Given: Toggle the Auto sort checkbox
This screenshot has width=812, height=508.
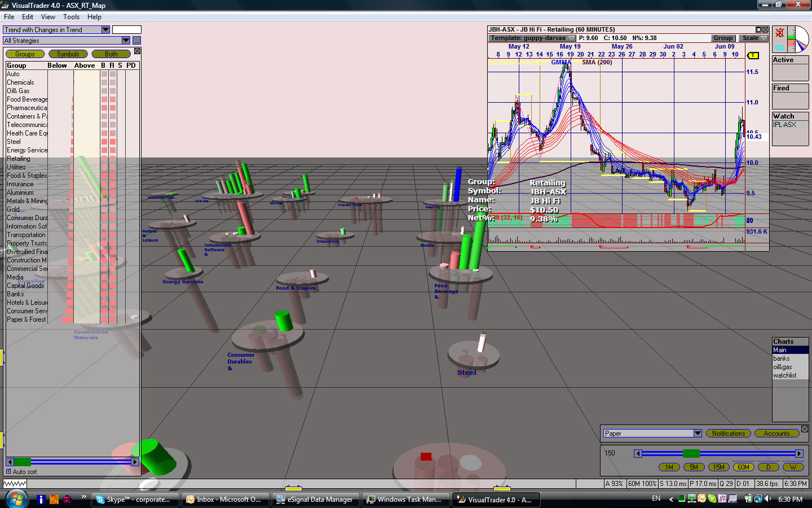Looking at the screenshot, I should (8, 471).
